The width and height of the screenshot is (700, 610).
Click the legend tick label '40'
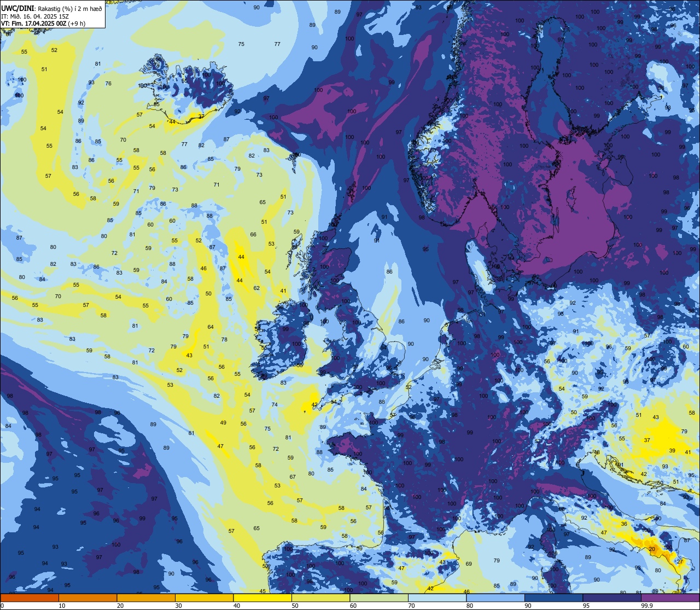237,606
